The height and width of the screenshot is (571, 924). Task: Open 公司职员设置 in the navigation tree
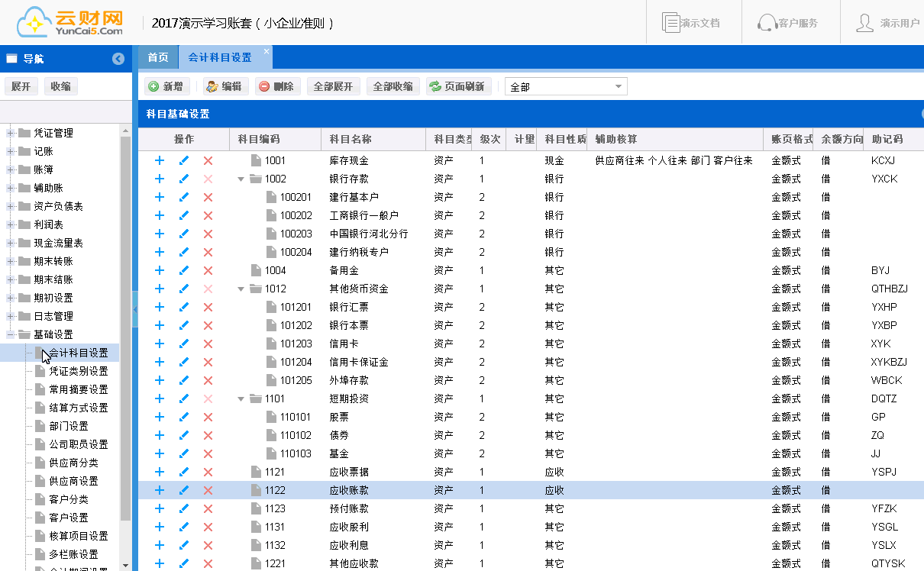[x=79, y=444]
